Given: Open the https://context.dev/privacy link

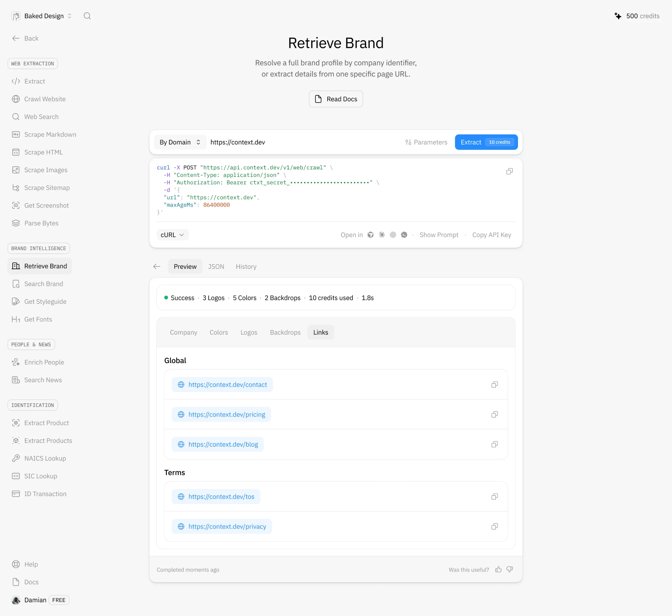Looking at the screenshot, I should click(x=222, y=526).
